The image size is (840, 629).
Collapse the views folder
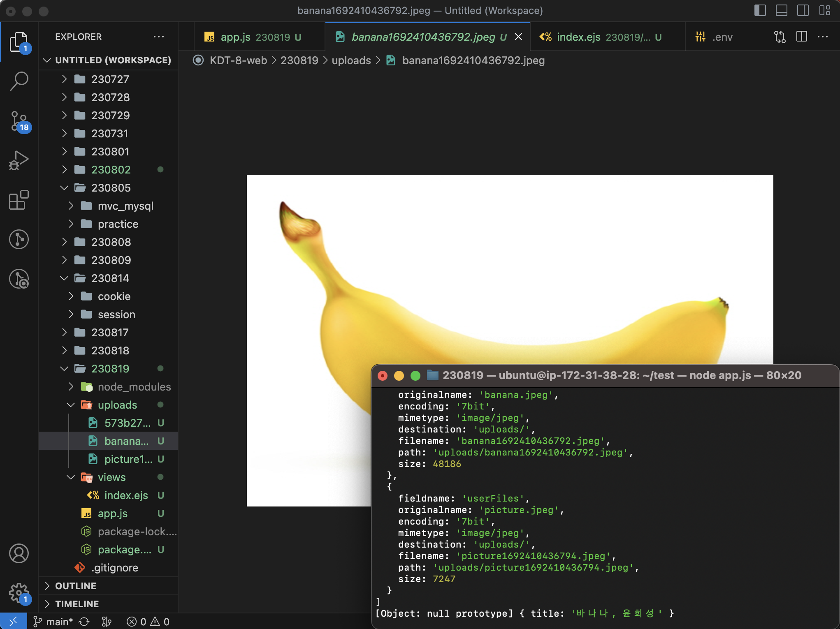click(108, 477)
